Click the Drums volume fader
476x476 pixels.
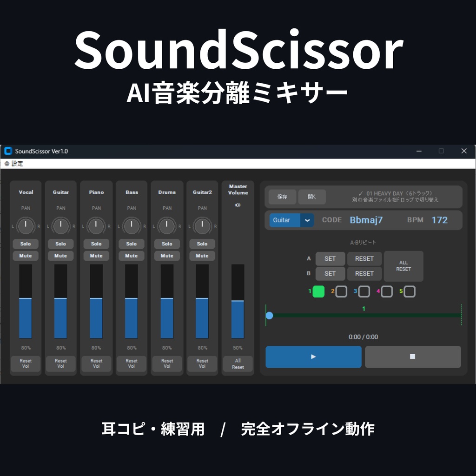point(167,301)
